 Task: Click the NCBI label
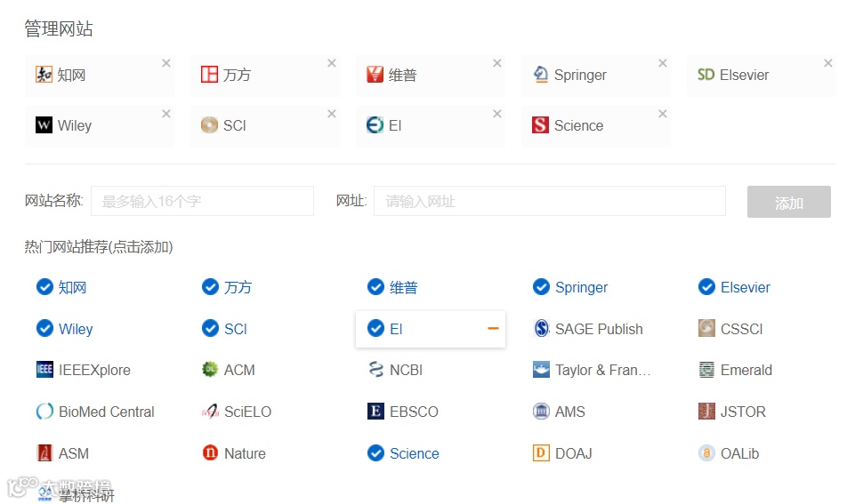click(407, 370)
